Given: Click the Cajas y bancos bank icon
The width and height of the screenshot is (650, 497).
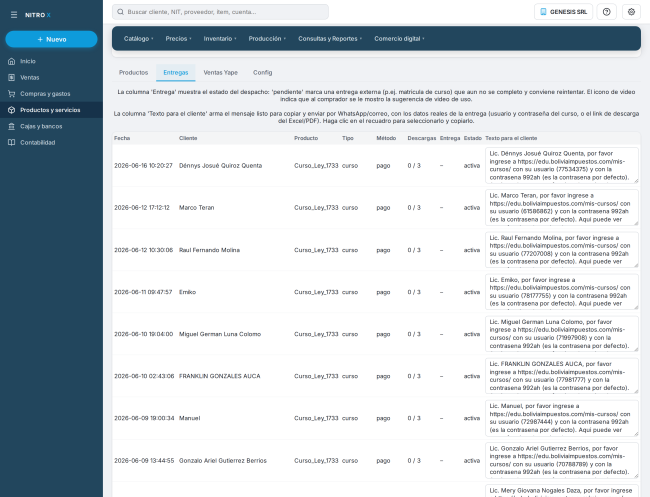Looking at the screenshot, I should coord(12,126).
